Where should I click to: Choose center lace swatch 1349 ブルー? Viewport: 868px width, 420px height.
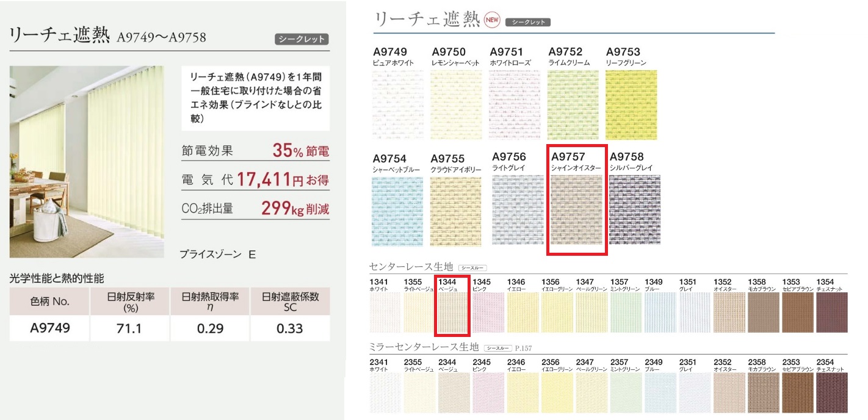660,312
